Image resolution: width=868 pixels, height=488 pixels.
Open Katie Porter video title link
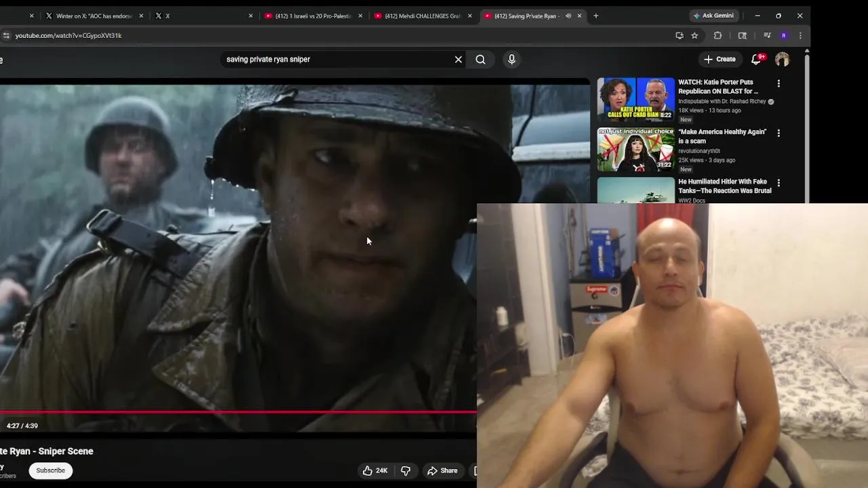(718, 87)
